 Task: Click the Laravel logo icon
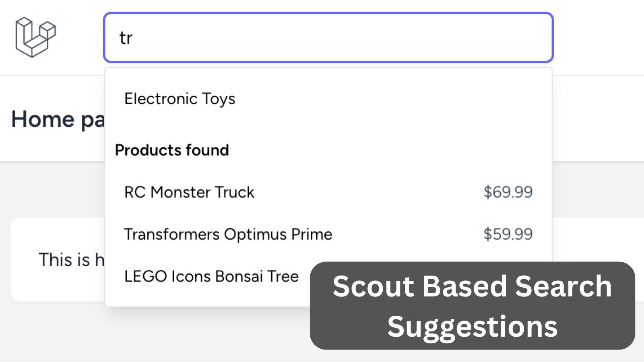[35, 37]
